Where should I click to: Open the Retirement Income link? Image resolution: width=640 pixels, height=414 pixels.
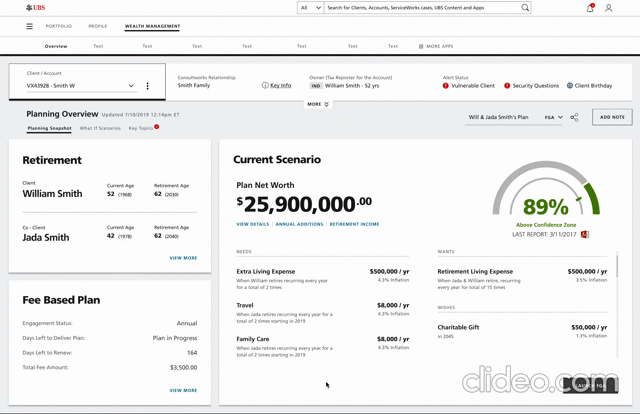tap(354, 224)
